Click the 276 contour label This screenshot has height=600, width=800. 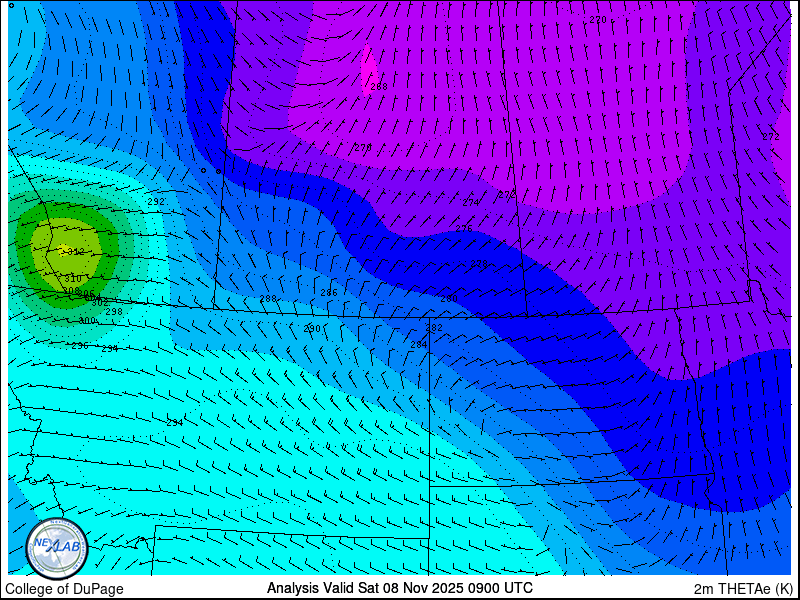[x=464, y=229]
